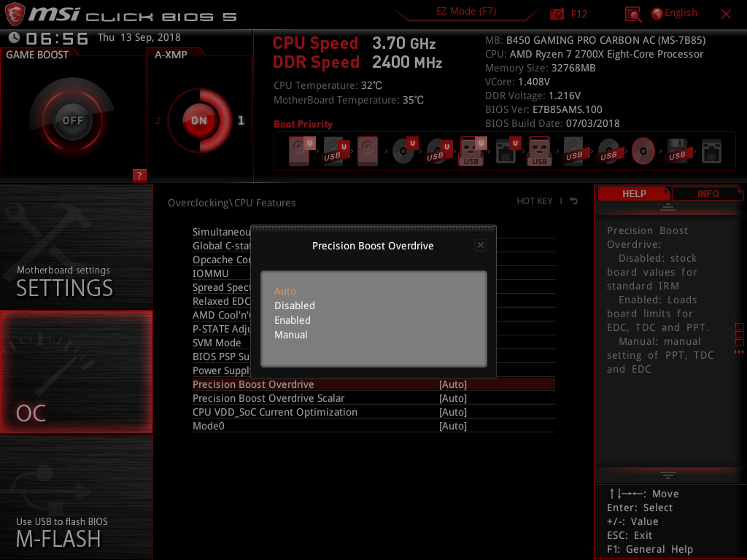Viewport: 747px width, 560px height.
Task: Open the SETTINGS motherboard section
Action: coord(76,247)
